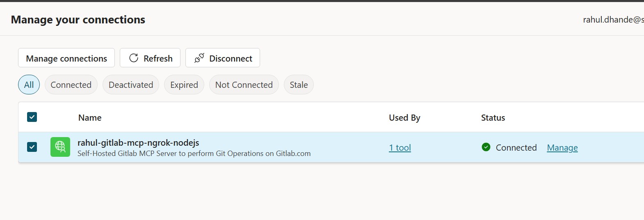Click the Used By column header
Image resolution: width=644 pixels, height=220 pixels.
tap(404, 118)
